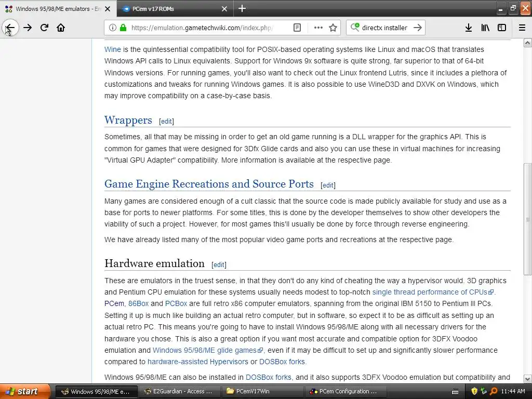Submit search with the arrow button
Screen dimensions: 532x399
pos(418,28)
